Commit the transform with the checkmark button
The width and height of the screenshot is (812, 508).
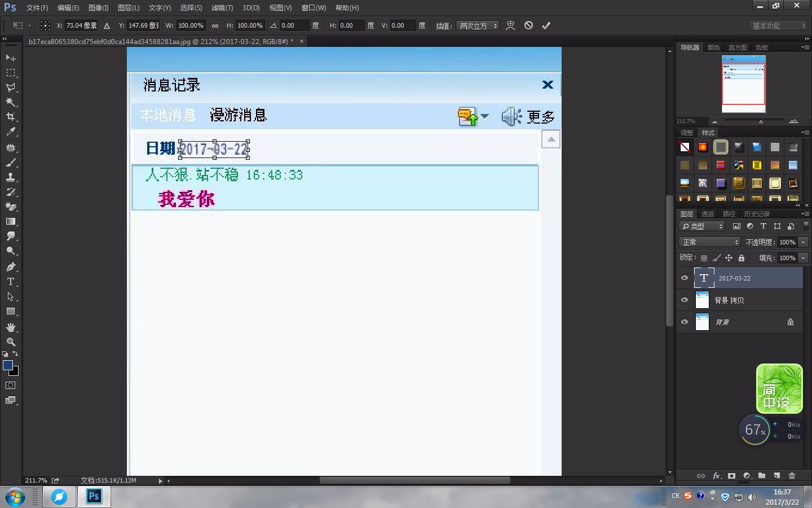point(545,25)
